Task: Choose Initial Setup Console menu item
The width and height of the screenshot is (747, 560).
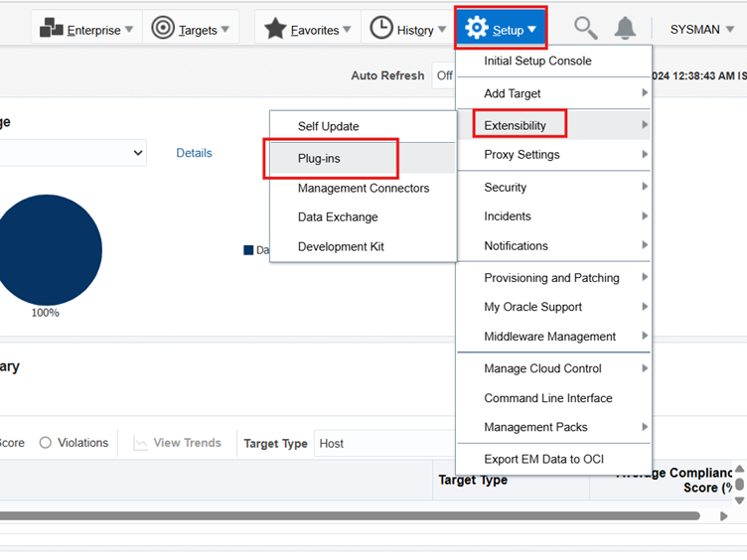Action: (x=537, y=61)
